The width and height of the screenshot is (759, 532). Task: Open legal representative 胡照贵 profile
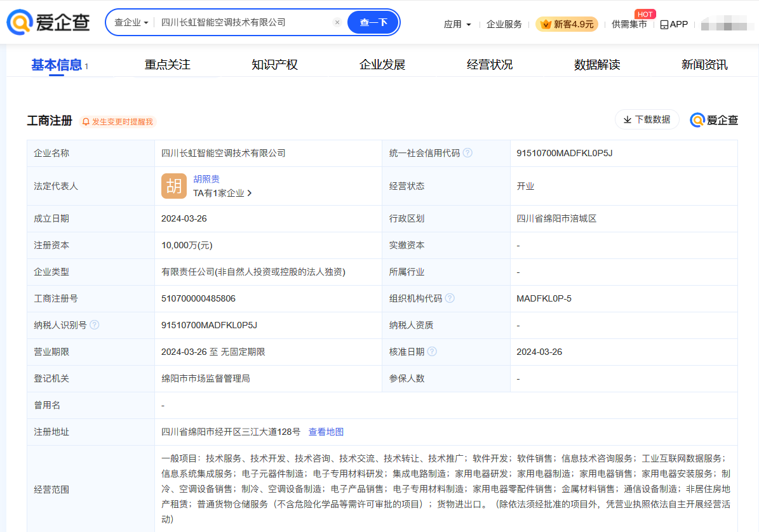(206, 179)
